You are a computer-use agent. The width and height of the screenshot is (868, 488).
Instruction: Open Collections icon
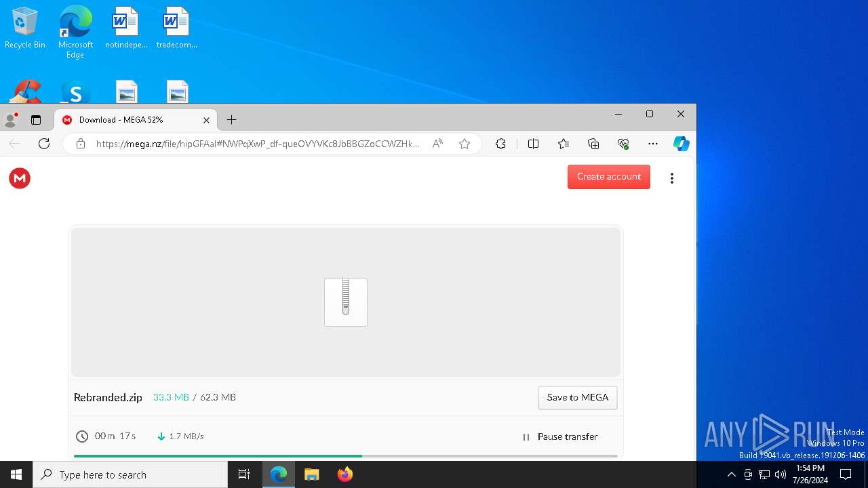593,144
